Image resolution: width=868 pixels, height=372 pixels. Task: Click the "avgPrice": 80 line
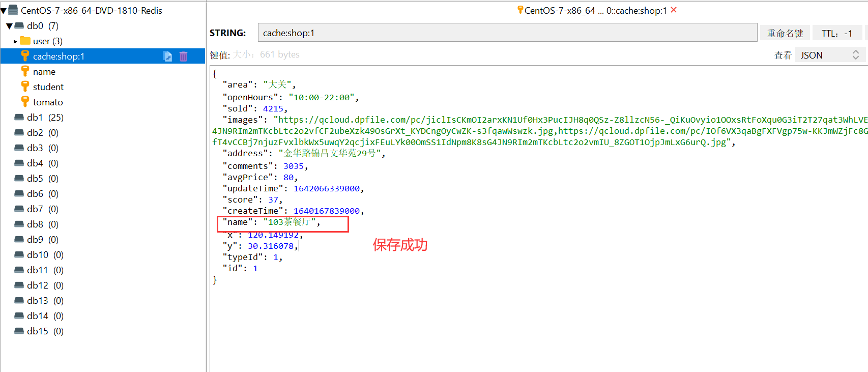click(x=260, y=177)
